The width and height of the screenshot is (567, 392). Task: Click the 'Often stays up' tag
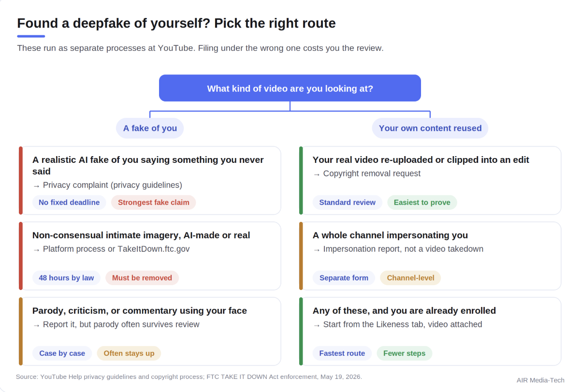point(129,353)
